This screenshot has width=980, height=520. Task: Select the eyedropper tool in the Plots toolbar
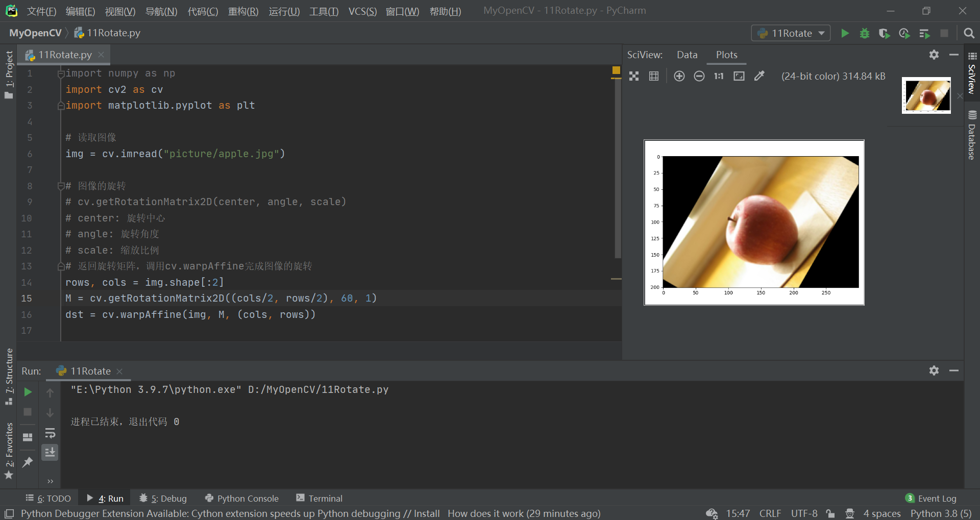(759, 76)
